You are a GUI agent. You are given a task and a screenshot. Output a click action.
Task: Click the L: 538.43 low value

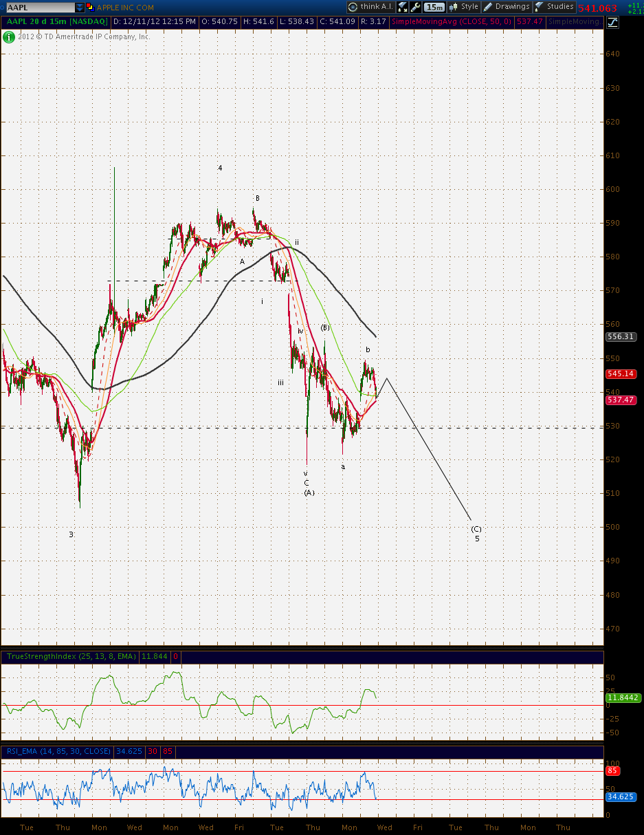298,22
